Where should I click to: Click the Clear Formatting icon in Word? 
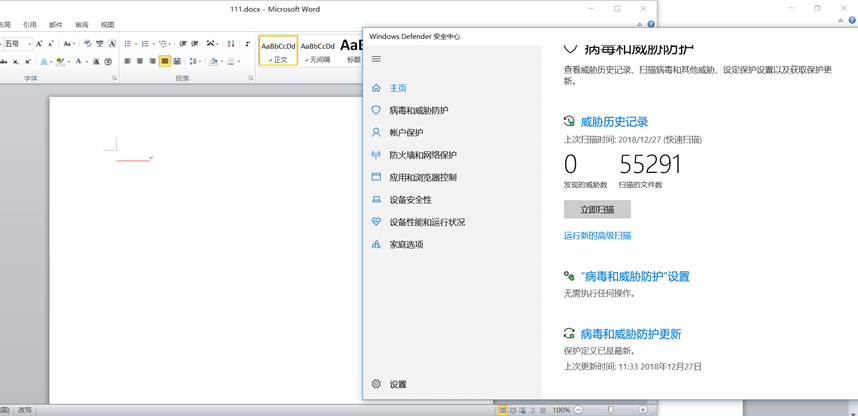[88, 44]
